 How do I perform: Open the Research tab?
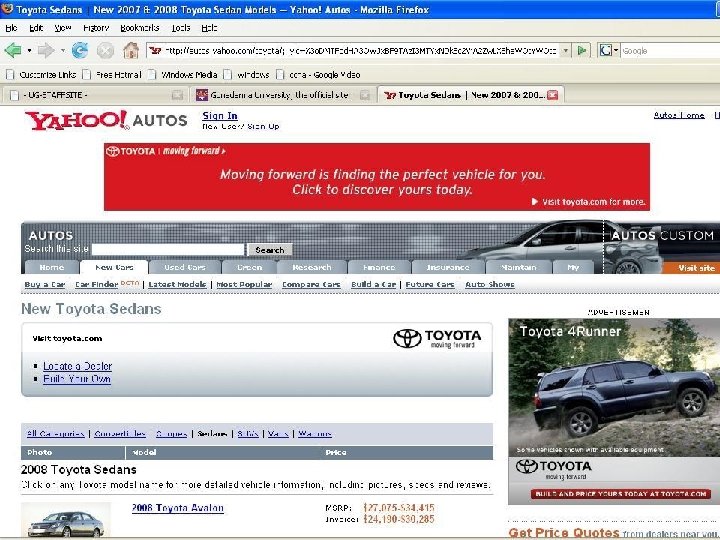[312, 267]
